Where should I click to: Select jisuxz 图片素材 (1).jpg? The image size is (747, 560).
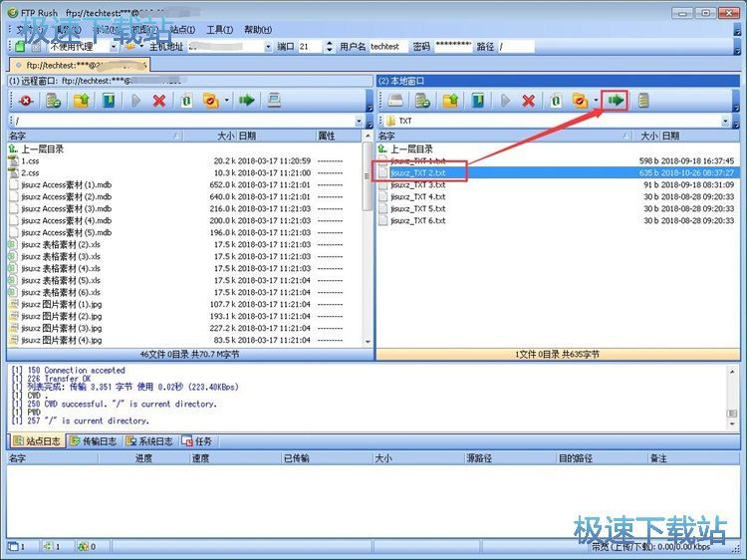[62, 304]
